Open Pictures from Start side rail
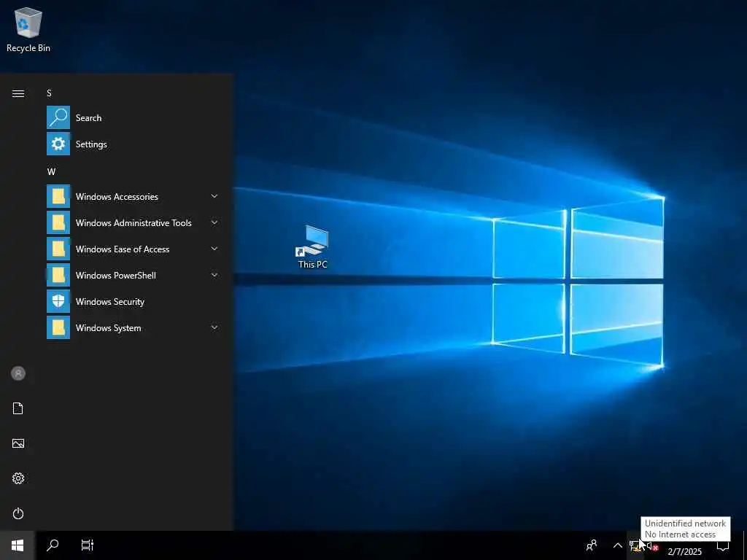Image resolution: width=747 pixels, height=560 pixels. click(18, 443)
